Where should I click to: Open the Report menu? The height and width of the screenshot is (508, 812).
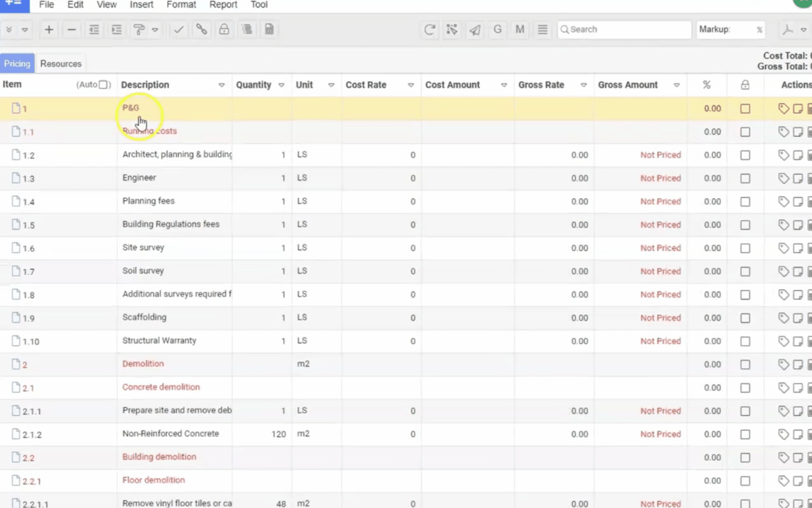coord(223,5)
